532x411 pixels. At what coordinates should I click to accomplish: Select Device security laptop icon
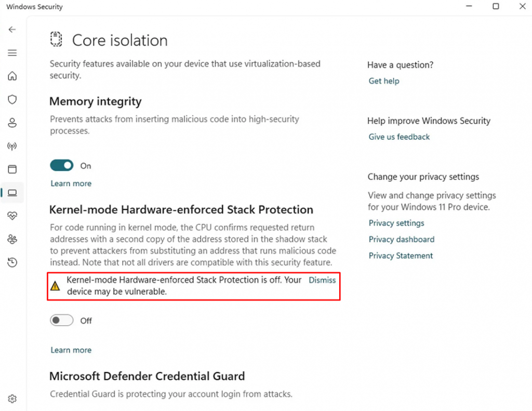click(12, 193)
